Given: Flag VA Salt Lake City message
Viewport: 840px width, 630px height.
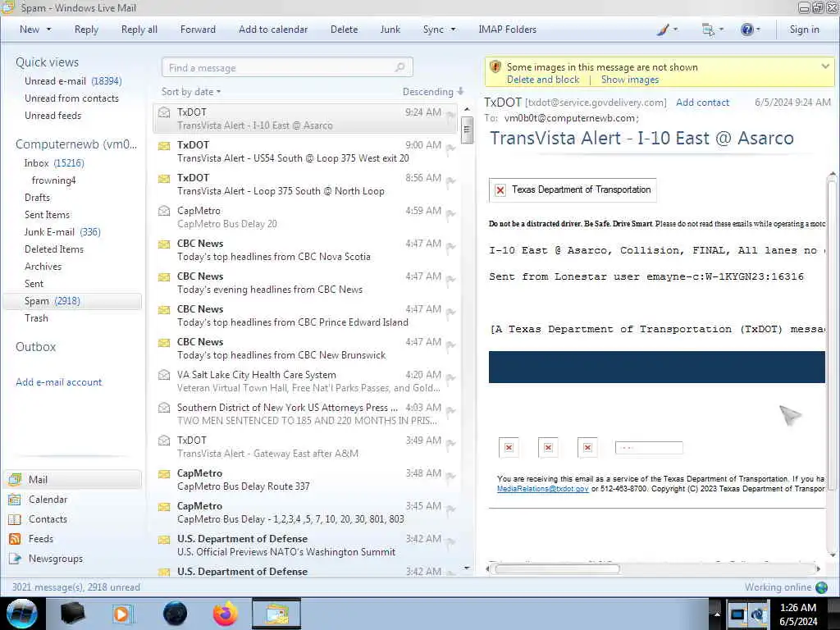Looking at the screenshot, I should coord(450,377).
